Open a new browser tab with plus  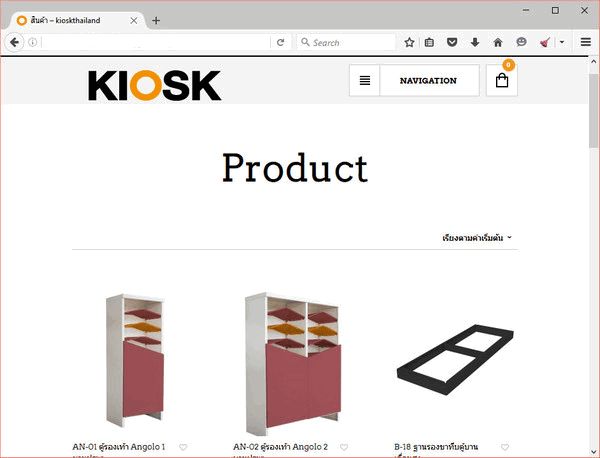click(x=156, y=21)
